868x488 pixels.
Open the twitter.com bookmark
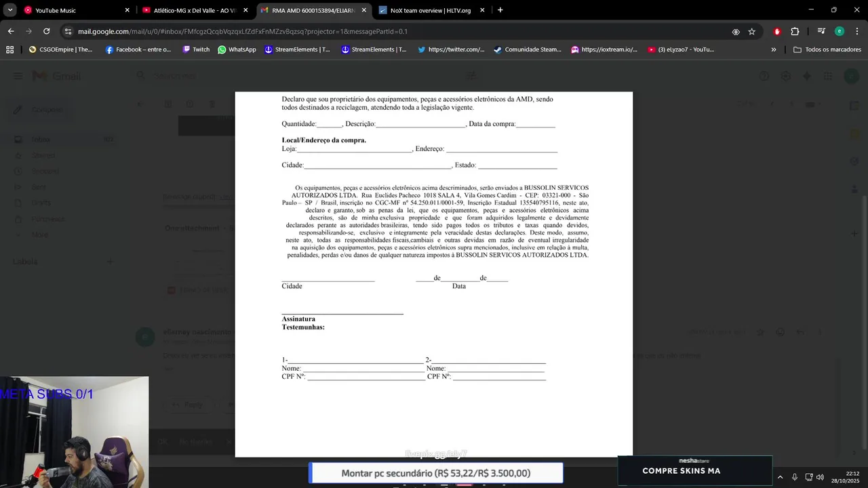pos(451,49)
